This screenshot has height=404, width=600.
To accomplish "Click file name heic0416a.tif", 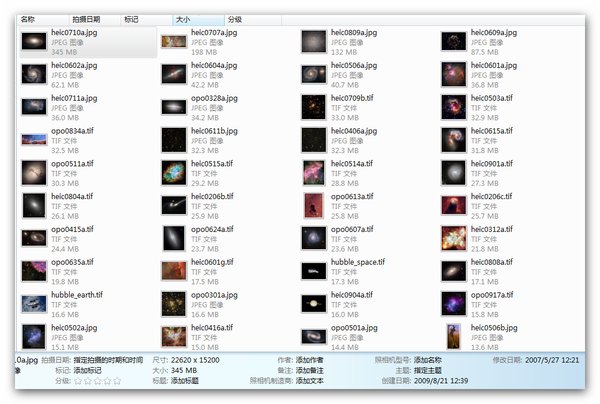I will coord(212,327).
